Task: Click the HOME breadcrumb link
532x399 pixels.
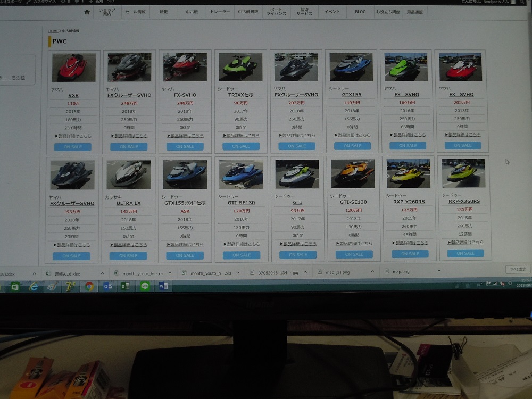Action: pyautogui.click(x=53, y=31)
